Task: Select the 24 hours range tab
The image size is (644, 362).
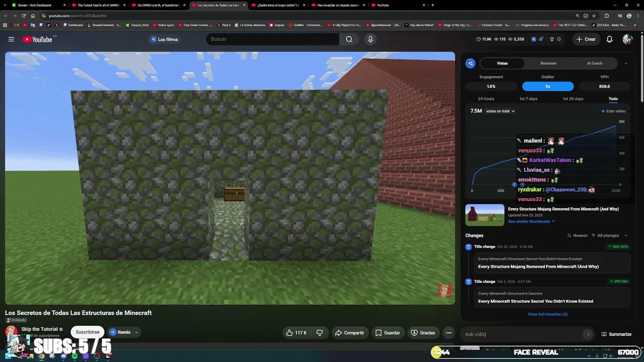Action: (x=486, y=99)
